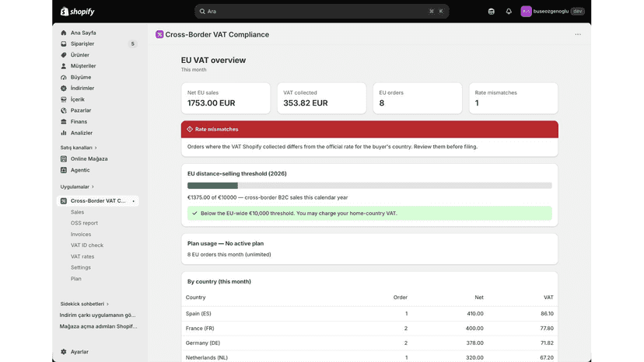Click the Net EU sales card
This screenshot has width=644, height=362.
(226, 99)
